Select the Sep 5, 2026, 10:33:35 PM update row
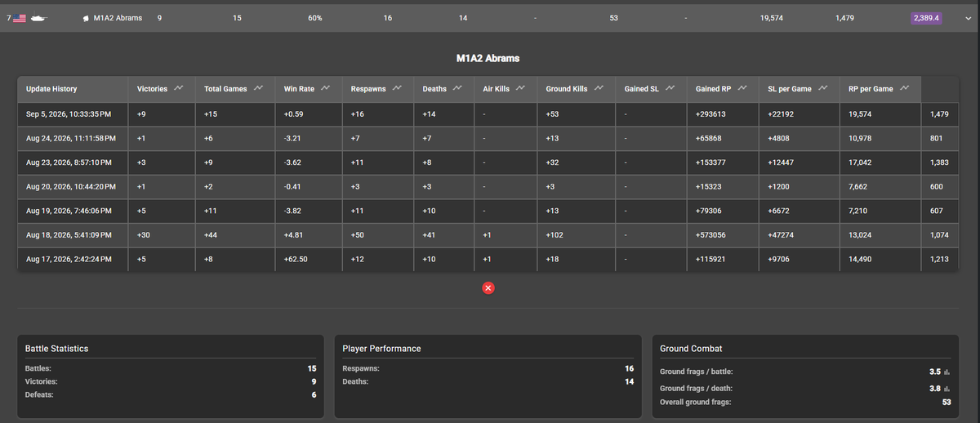 tap(488, 114)
